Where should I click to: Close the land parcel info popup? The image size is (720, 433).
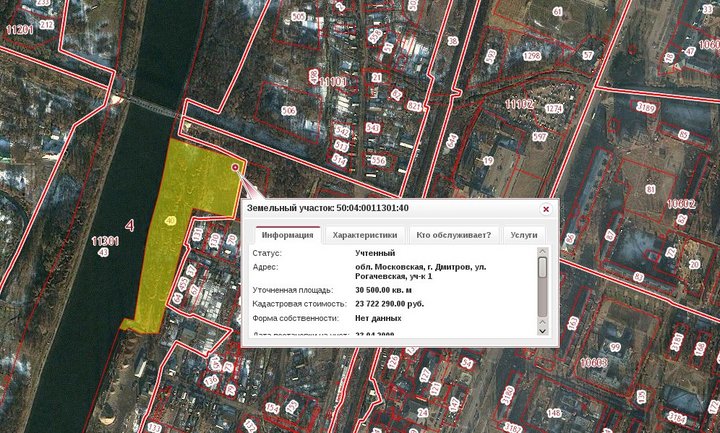point(545,209)
